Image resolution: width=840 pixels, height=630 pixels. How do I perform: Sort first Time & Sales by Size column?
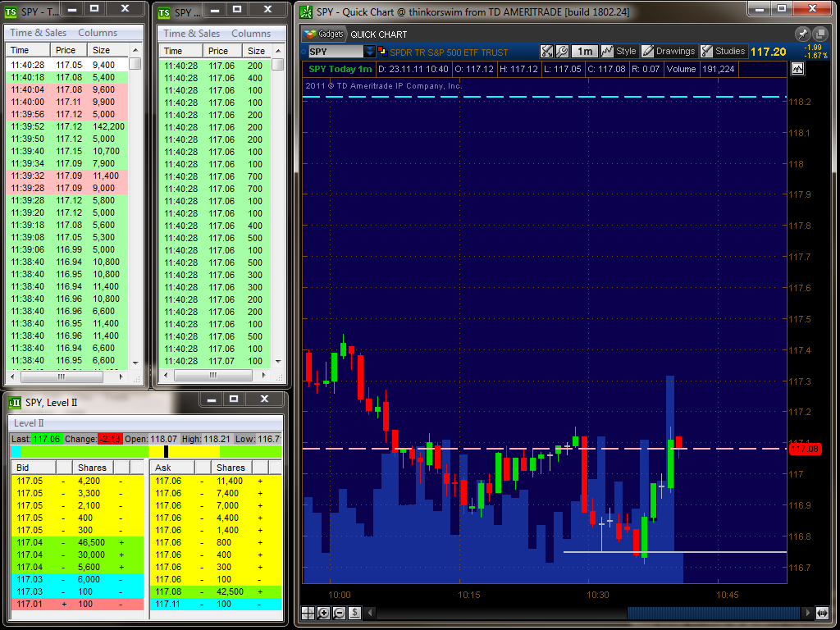point(107,50)
